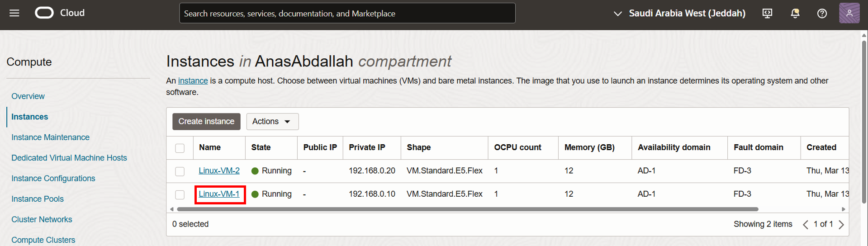Viewport: 868px width, 246px height.
Task: Click the page scroll up arrow
Action: (864, 35)
